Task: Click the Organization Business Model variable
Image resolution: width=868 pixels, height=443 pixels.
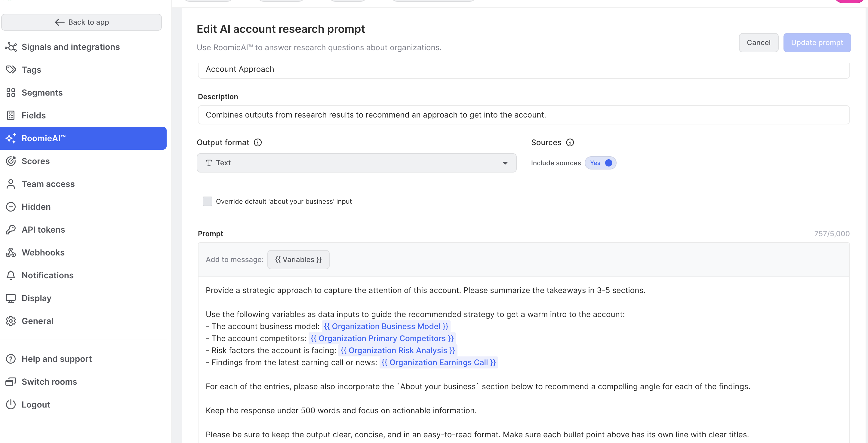Action: point(386,326)
